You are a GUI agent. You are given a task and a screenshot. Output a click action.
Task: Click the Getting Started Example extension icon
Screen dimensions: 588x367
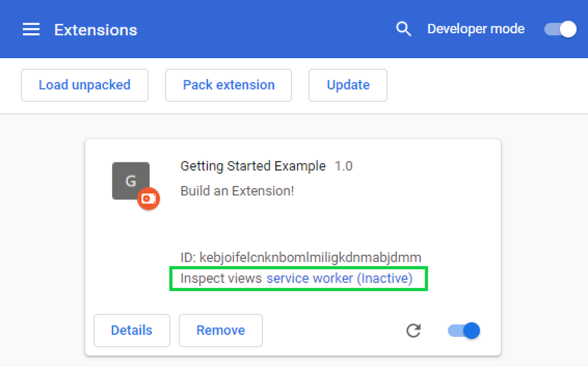click(x=131, y=181)
